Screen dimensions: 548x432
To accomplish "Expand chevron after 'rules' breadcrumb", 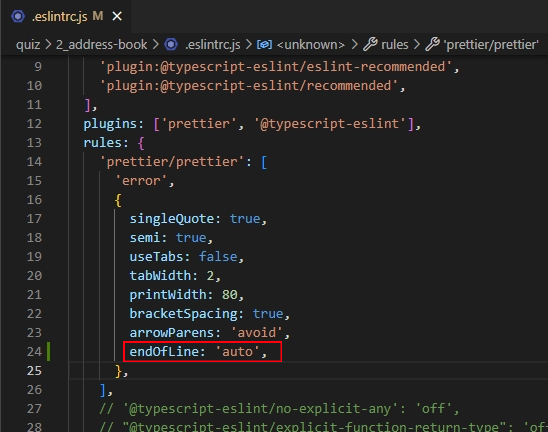I will pos(417,45).
